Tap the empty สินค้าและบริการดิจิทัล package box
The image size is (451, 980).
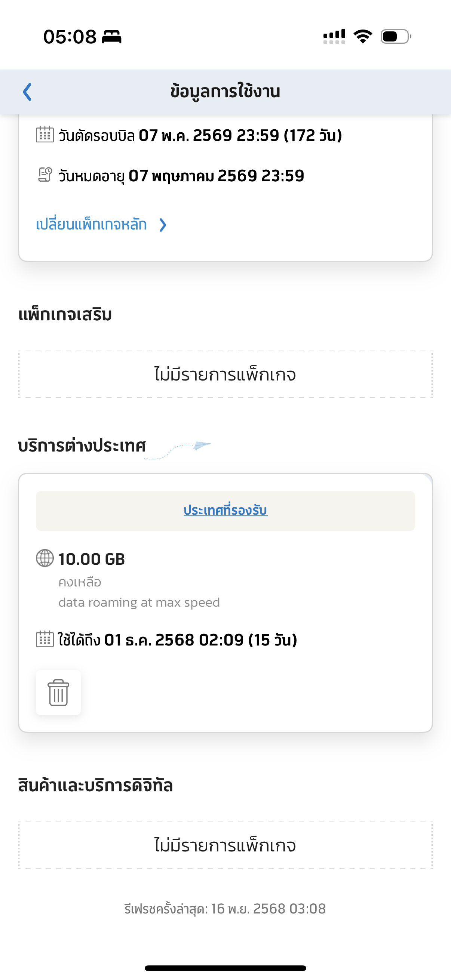(x=225, y=845)
